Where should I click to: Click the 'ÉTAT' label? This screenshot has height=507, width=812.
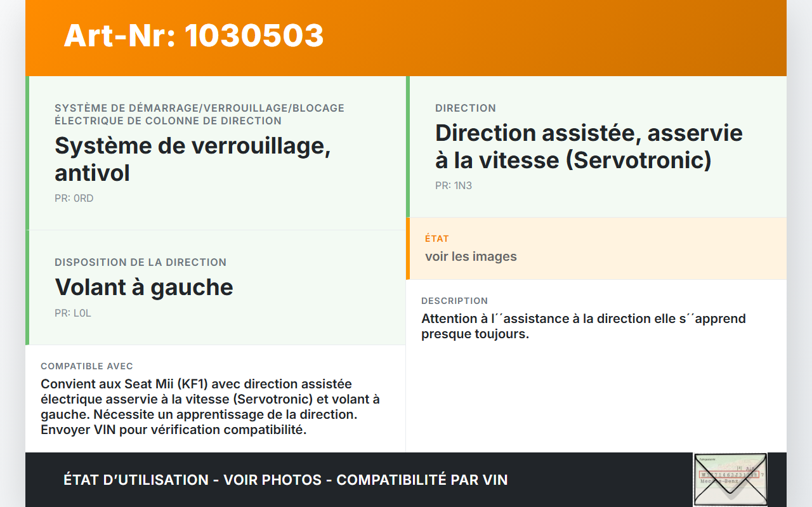[x=437, y=239]
